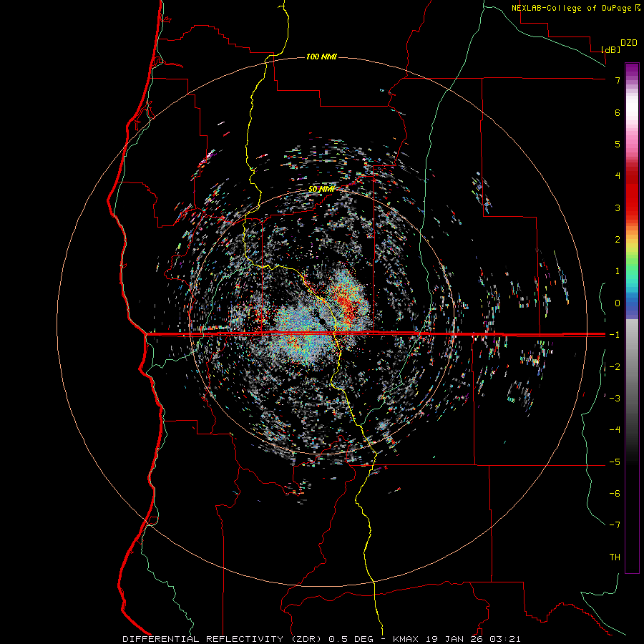This screenshot has width=644, height=644.
Task: Click the -2 value on color scale
Action: (615, 367)
